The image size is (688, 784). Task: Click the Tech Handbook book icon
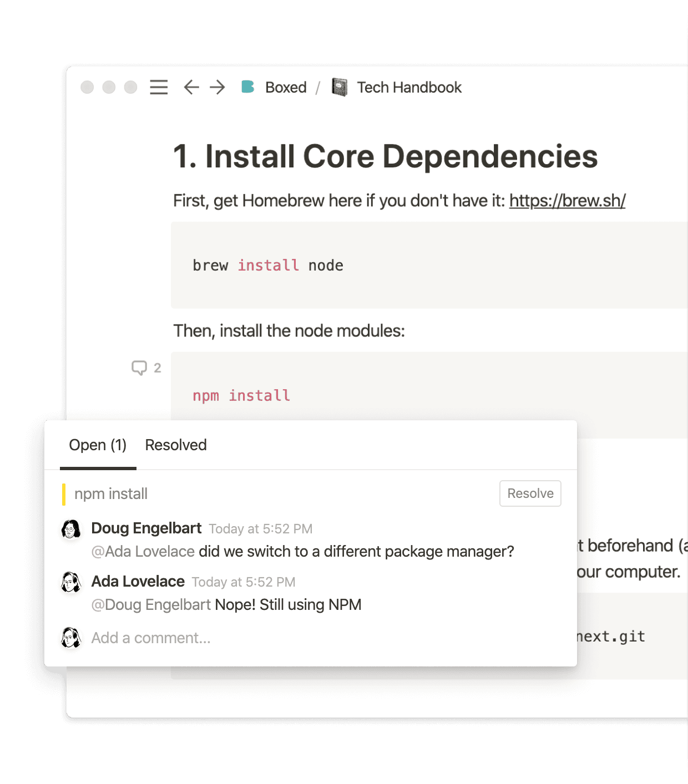[x=338, y=87]
